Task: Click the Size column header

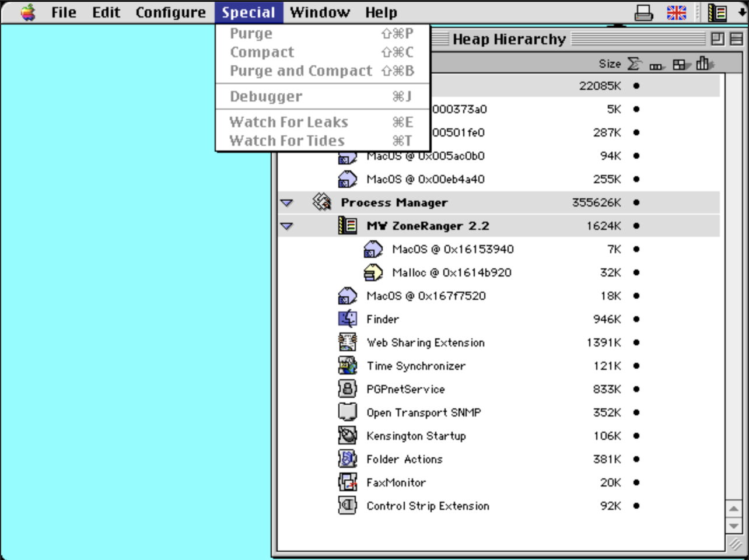Action: click(610, 64)
